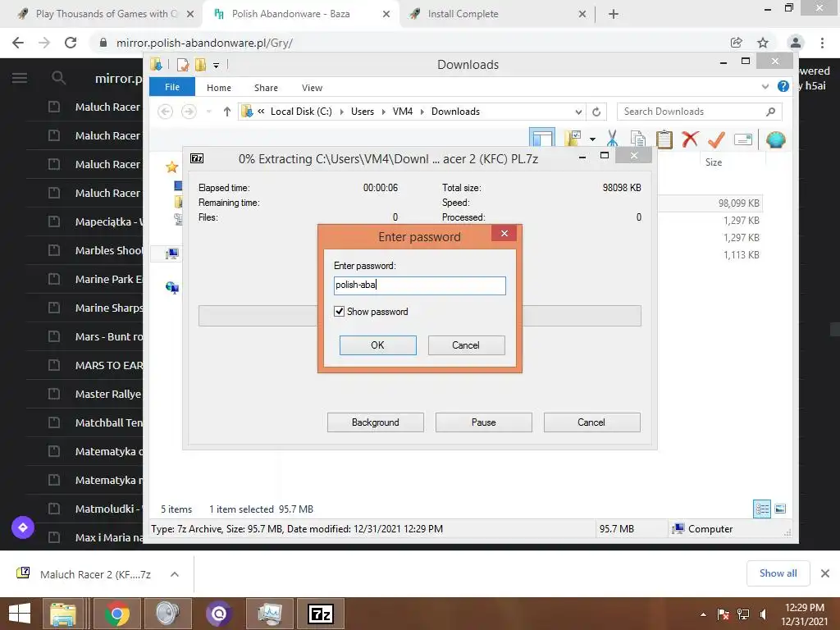The width and height of the screenshot is (840, 630).
Task: Click the preview pane layout toolbar icon
Action: [x=541, y=138]
